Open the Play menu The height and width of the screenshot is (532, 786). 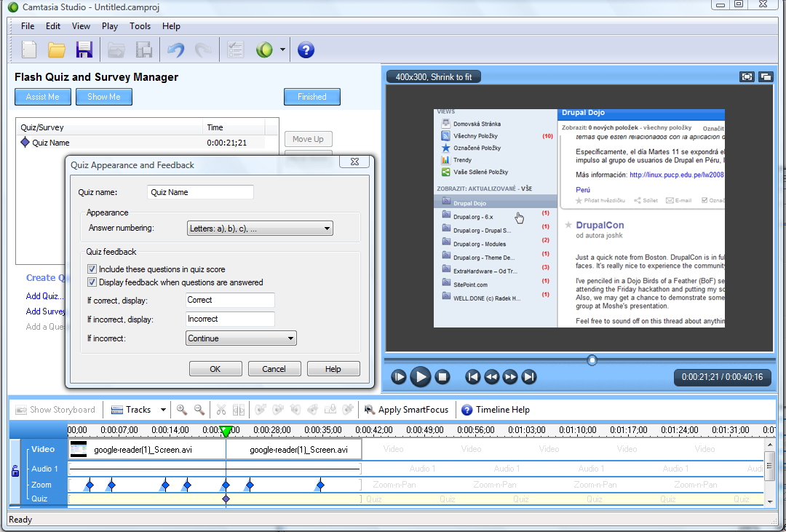pyautogui.click(x=110, y=26)
